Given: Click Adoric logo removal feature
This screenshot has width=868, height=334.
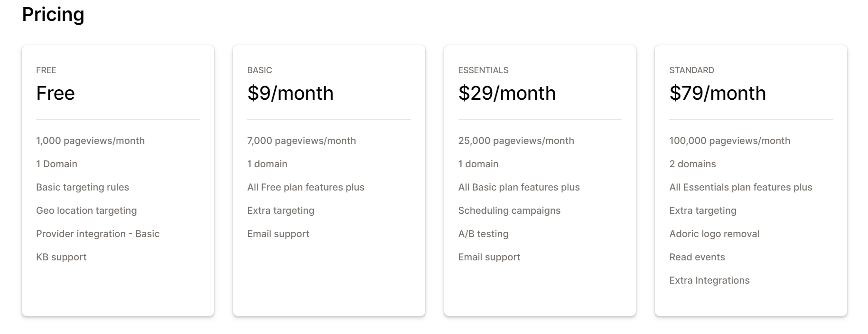Looking at the screenshot, I should coord(714,234).
